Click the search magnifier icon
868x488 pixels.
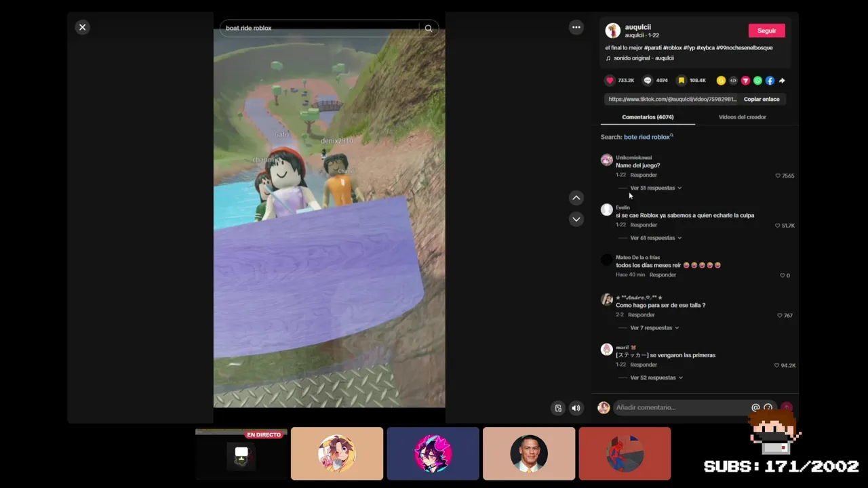[428, 28]
